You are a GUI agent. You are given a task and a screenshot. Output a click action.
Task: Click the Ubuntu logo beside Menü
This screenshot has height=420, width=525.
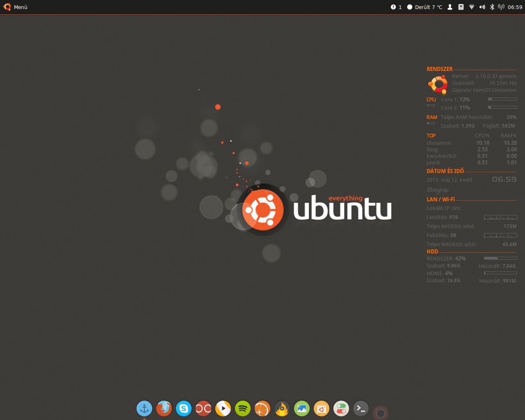point(7,7)
